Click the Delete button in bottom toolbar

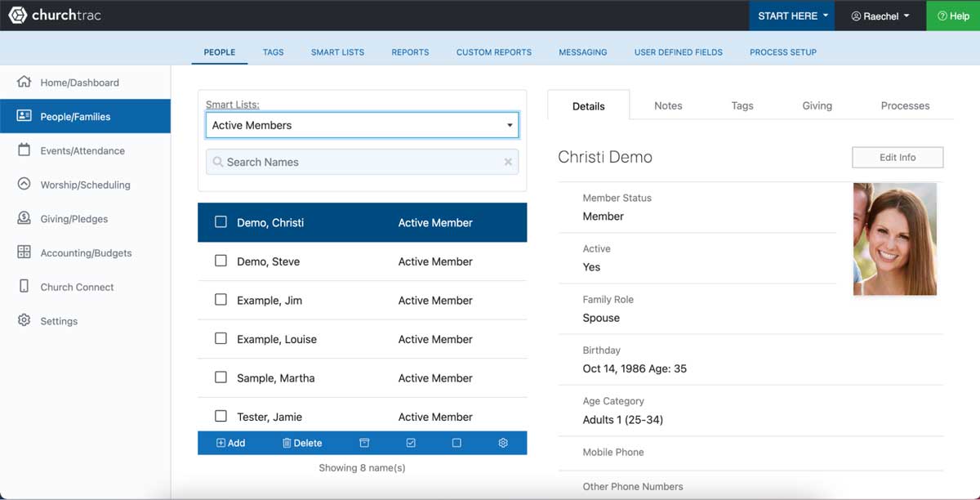click(302, 442)
